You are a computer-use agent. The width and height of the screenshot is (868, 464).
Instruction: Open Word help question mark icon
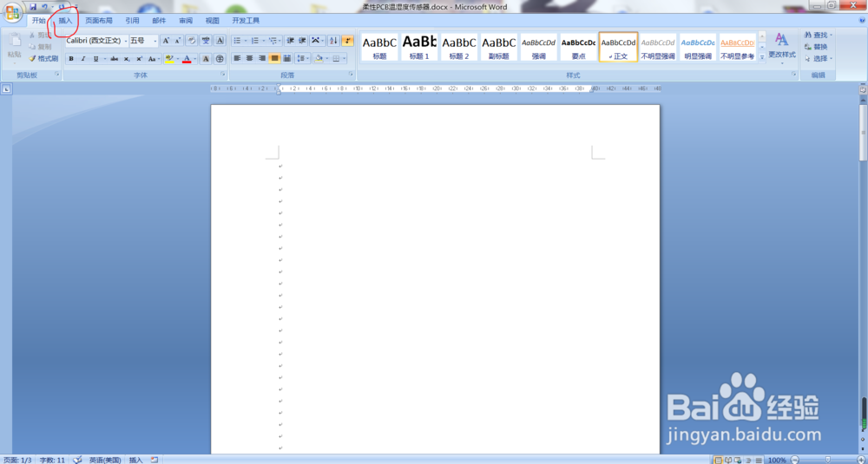pos(863,21)
